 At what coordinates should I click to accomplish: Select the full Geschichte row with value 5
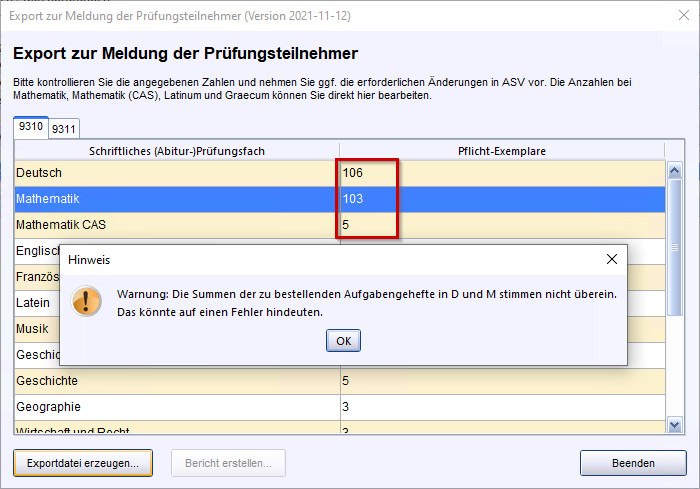click(x=340, y=381)
